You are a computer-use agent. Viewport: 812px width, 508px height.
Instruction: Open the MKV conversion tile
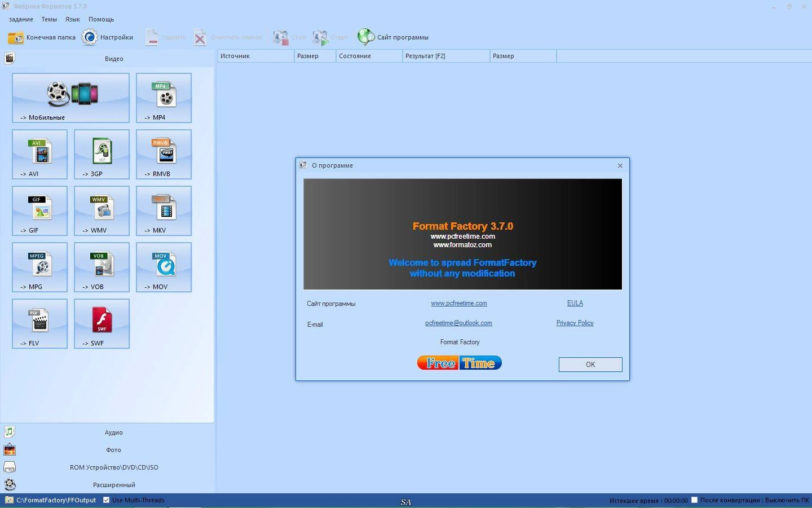pyautogui.click(x=164, y=211)
